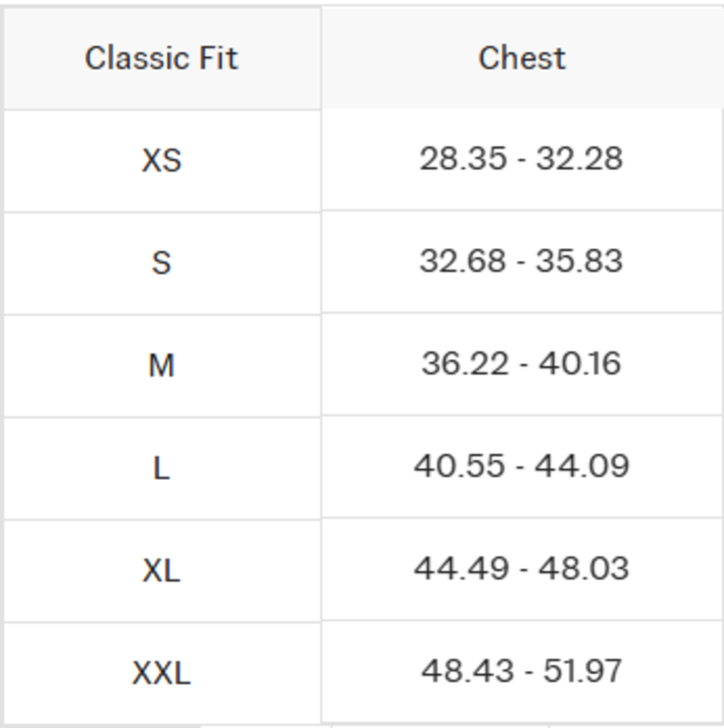The image size is (724, 728).
Task: Click the Classic Fit column header
Action: click(161, 58)
